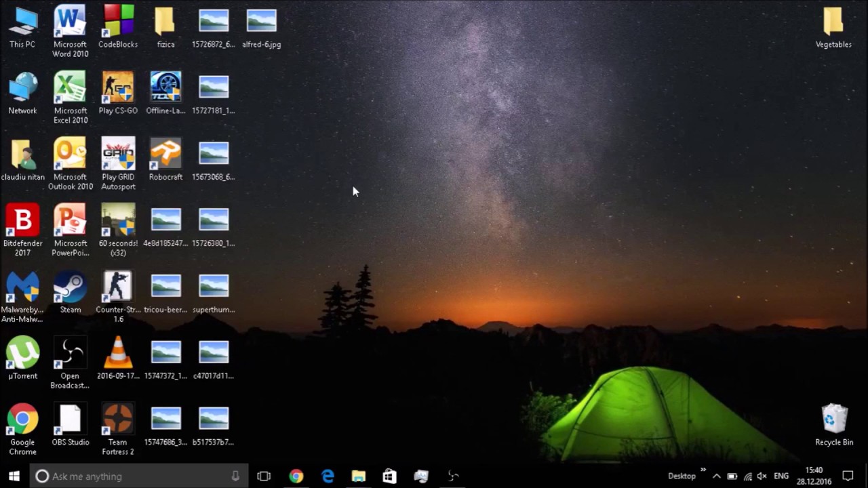
Task: Select the 15673068_6... image file
Action: click(x=214, y=160)
